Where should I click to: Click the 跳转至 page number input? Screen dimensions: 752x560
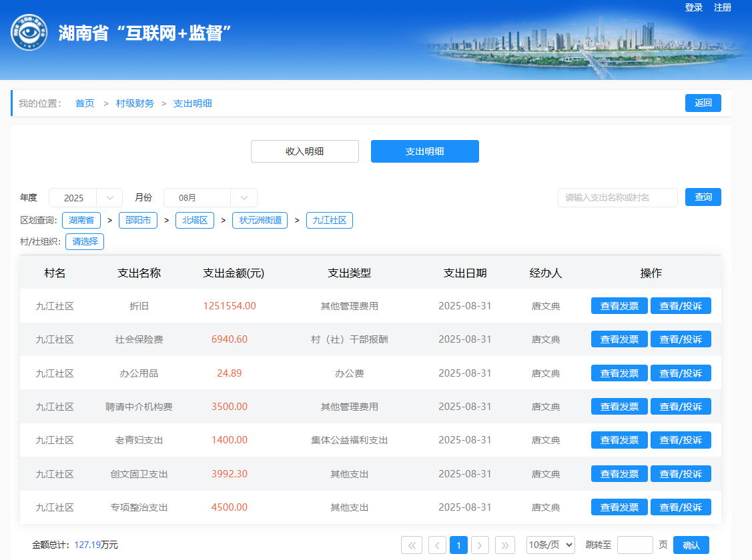point(635,545)
